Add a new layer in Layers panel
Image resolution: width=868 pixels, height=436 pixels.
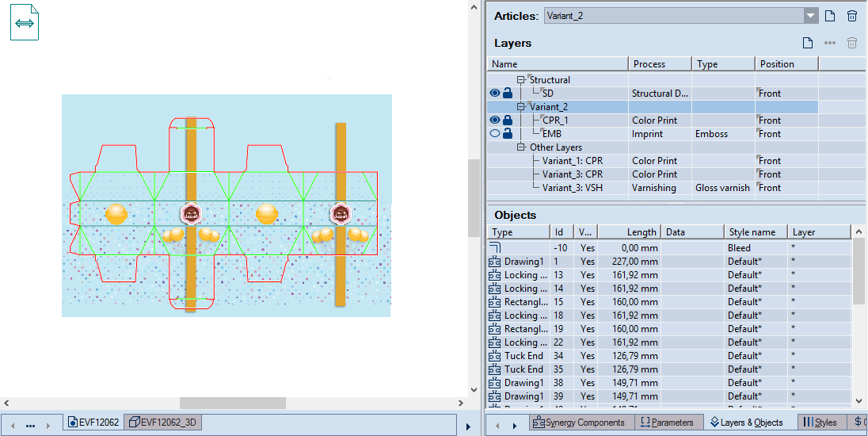tap(808, 44)
